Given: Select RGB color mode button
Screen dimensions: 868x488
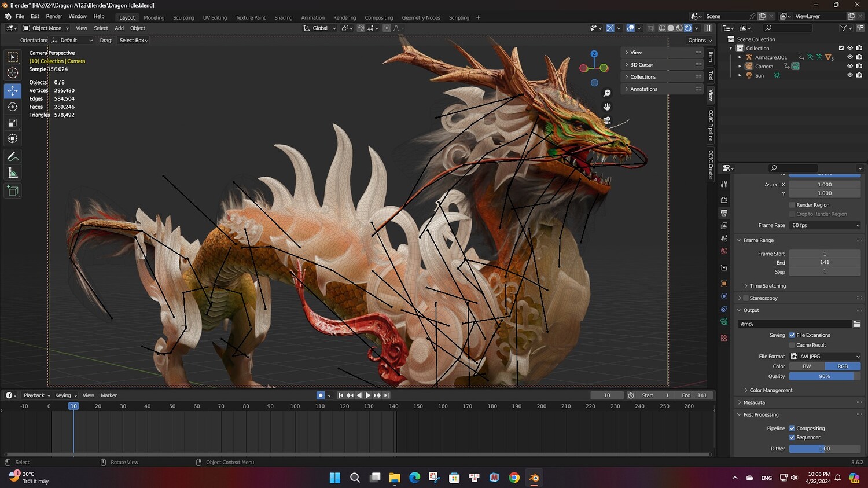Looking at the screenshot, I should [x=843, y=366].
